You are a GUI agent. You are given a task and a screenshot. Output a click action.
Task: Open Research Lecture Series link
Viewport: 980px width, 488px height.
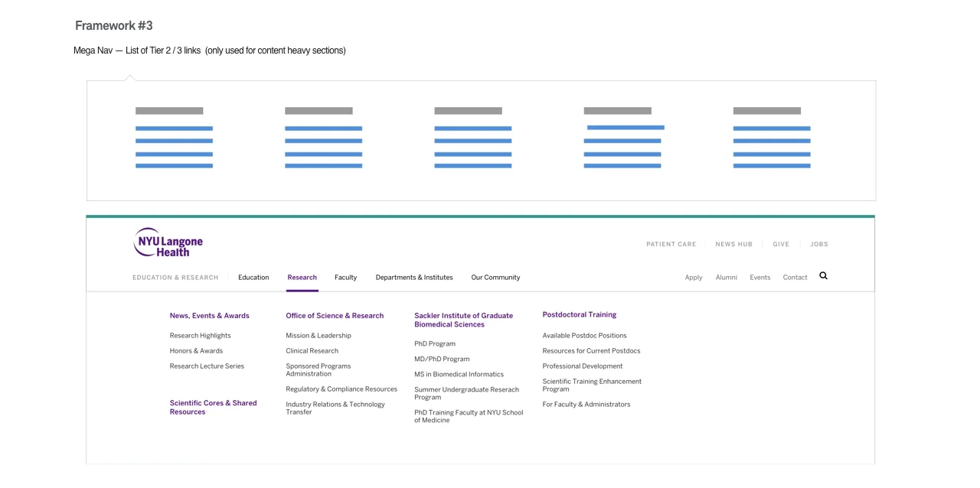pos(207,366)
